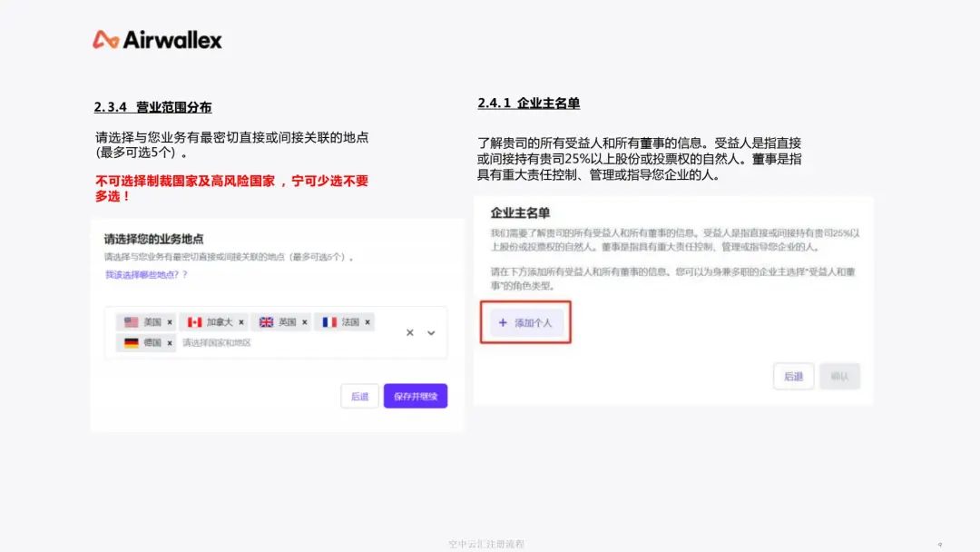Click the France flag icon
Screen dimensions: 980x552
tap(329, 322)
